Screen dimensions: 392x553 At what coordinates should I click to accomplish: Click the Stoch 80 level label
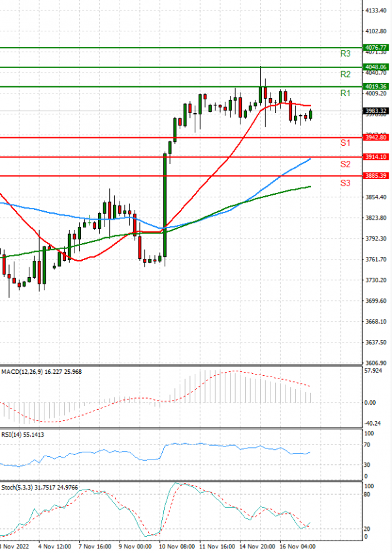tap(367, 494)
